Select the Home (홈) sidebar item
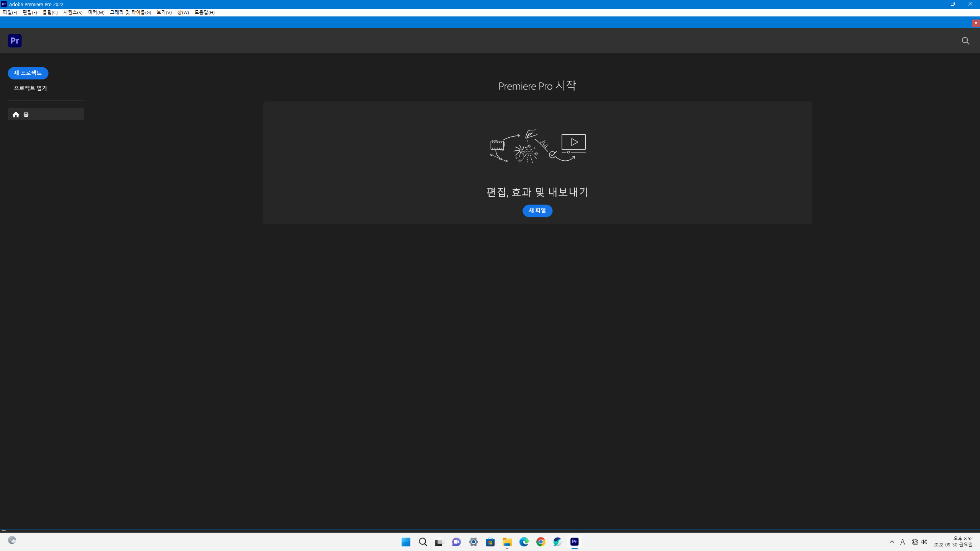980x551 pixels. coord(46,114)
